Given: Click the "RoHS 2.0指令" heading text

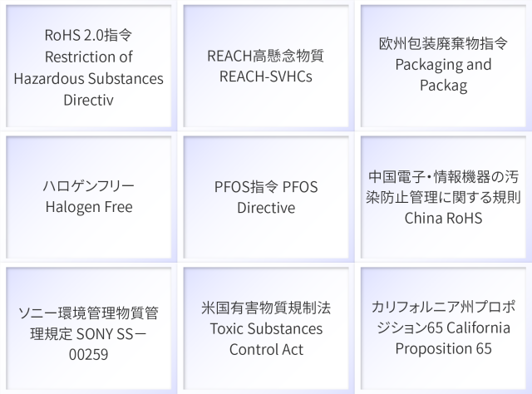Looking at the screenshot, I should [89, 37].
